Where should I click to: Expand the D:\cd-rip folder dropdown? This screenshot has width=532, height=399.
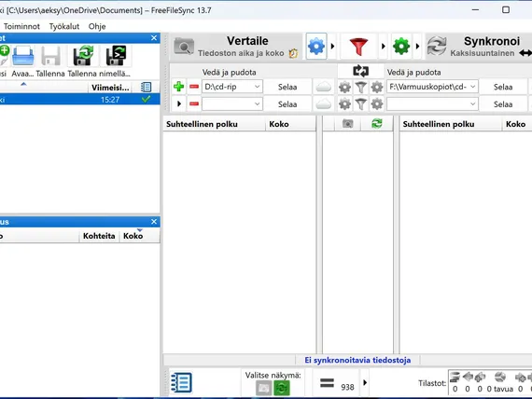257,87
